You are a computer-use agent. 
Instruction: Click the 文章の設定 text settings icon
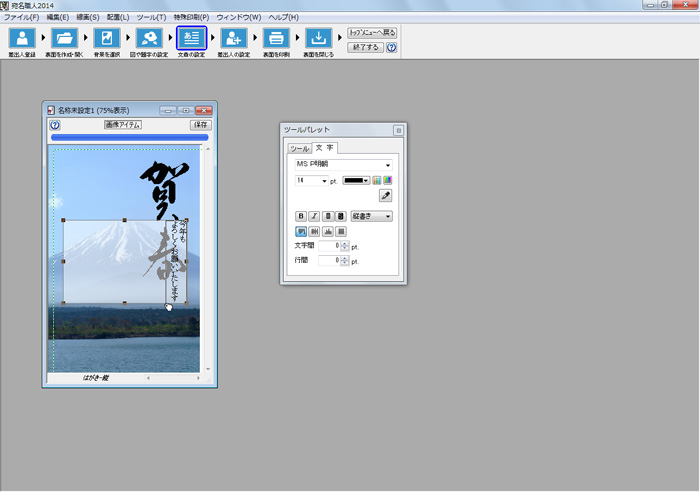coord(191,39)
